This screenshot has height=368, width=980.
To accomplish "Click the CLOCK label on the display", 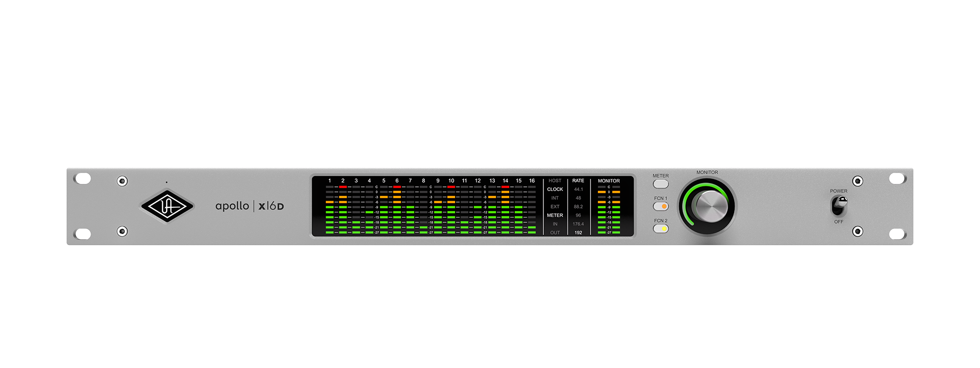I will [555, 189].
